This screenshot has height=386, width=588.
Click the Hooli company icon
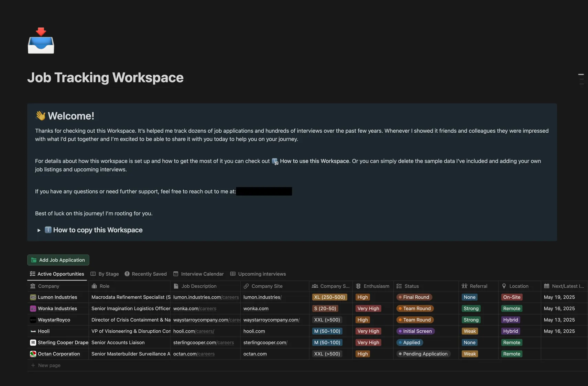(x=33, y=331)
